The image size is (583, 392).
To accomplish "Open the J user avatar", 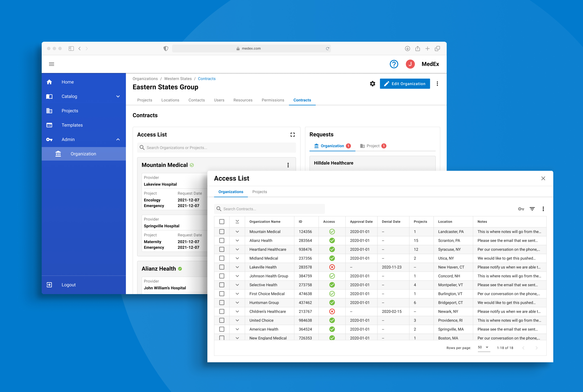I will [410, 64].
